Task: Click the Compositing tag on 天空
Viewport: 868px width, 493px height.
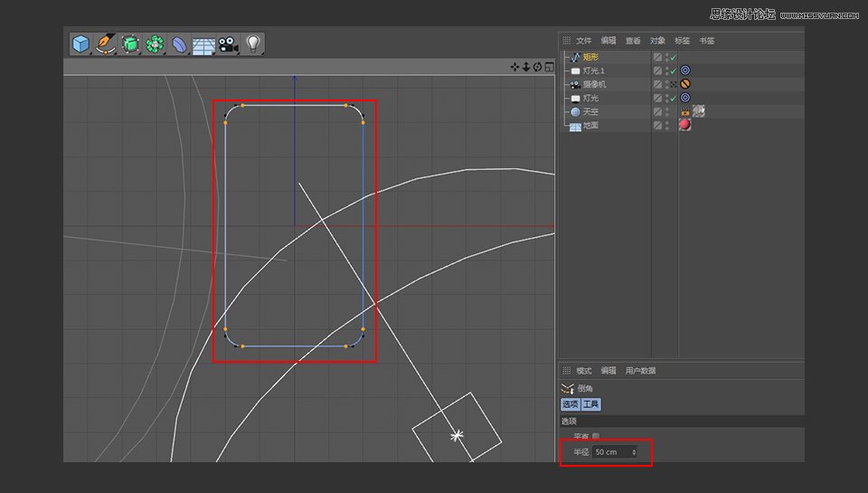Action: (685, 111)
